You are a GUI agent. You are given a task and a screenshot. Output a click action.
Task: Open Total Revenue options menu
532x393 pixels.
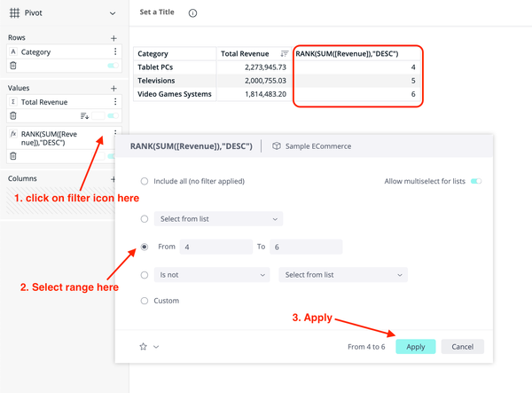(x=115, y=103)
